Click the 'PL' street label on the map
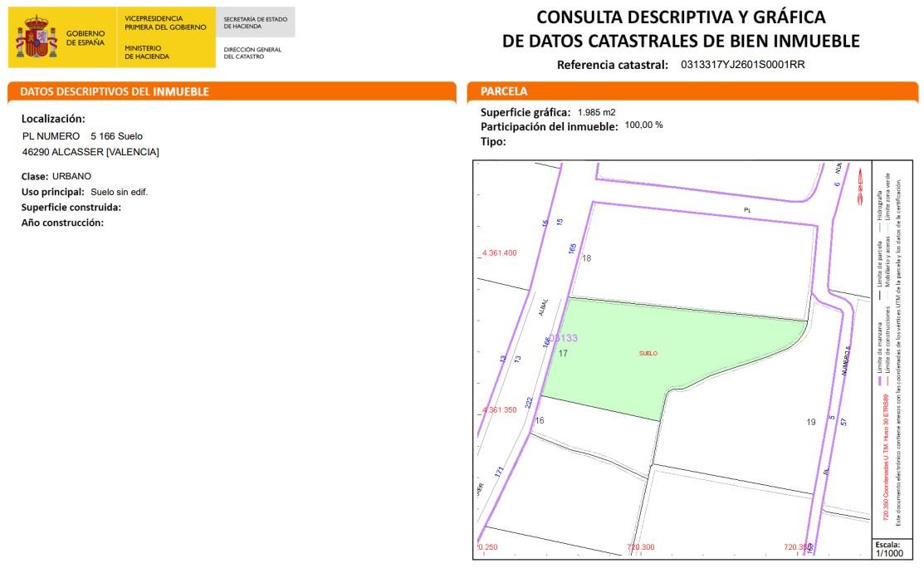Screen dimensions: 924x578 747,210
